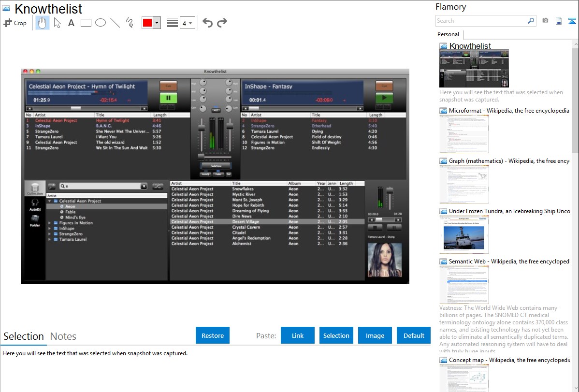Select the Crop tool
The width and height of the screenshot is (579, 392).
click(x=15, y=23)
